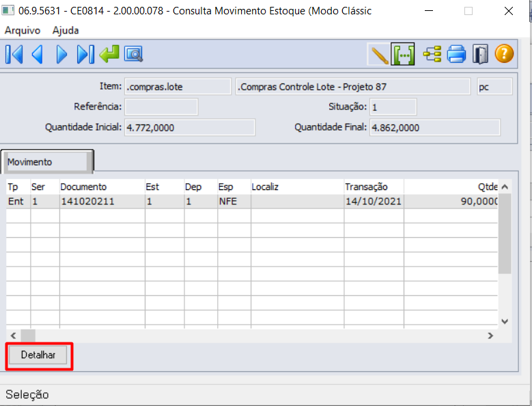
Task: Click the Detalhar button
Action: (x=38, y=355)
